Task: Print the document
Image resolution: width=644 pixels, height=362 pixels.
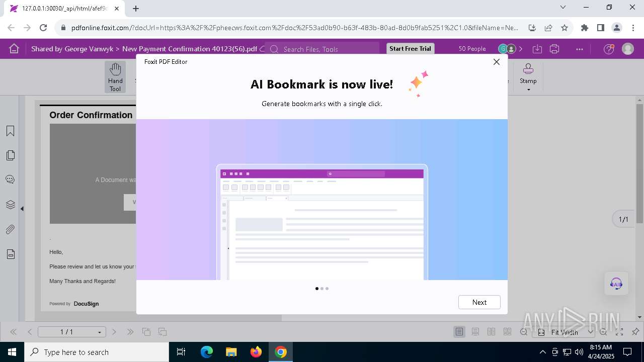Action: click(x=554, y=49)
